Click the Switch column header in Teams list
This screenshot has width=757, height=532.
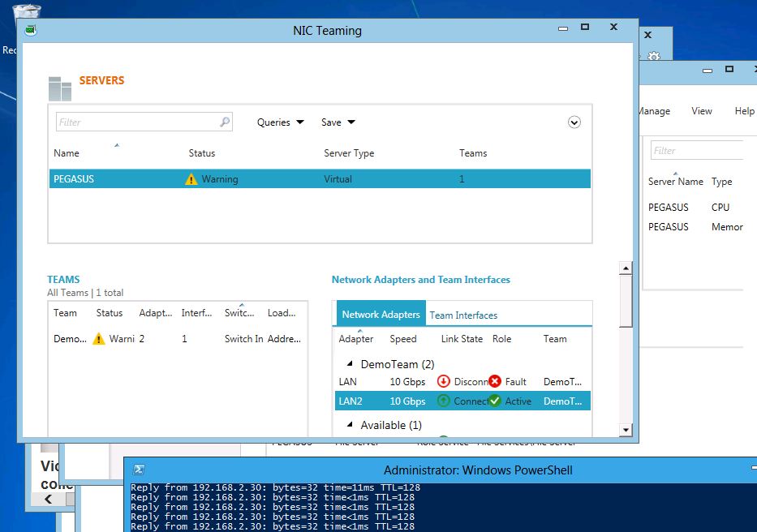coord(239,313)
